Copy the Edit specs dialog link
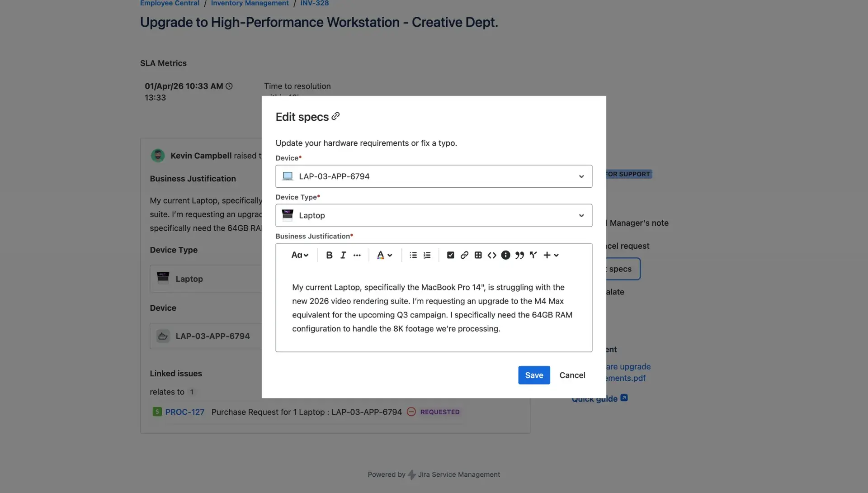This screenshot has height=493, width=868. click(x=335, y=116)
